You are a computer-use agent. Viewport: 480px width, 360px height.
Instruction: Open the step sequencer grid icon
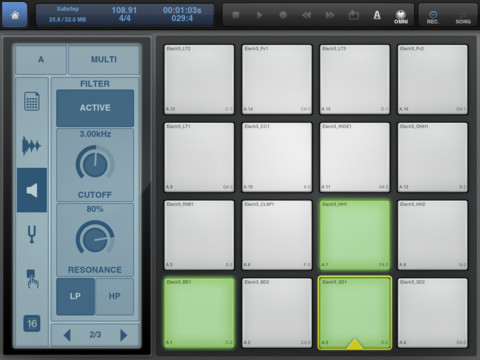coord(32,101)
